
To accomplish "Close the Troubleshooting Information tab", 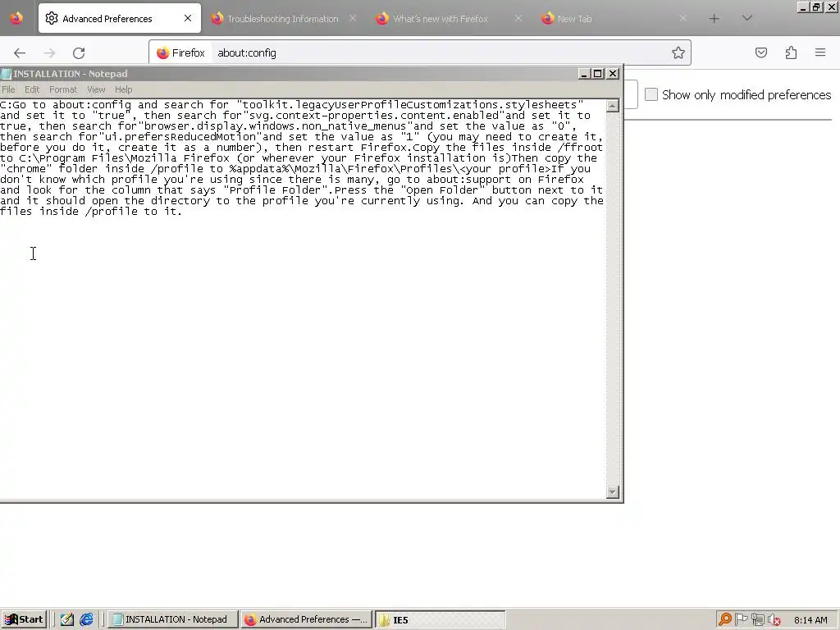I will (353, 18).
